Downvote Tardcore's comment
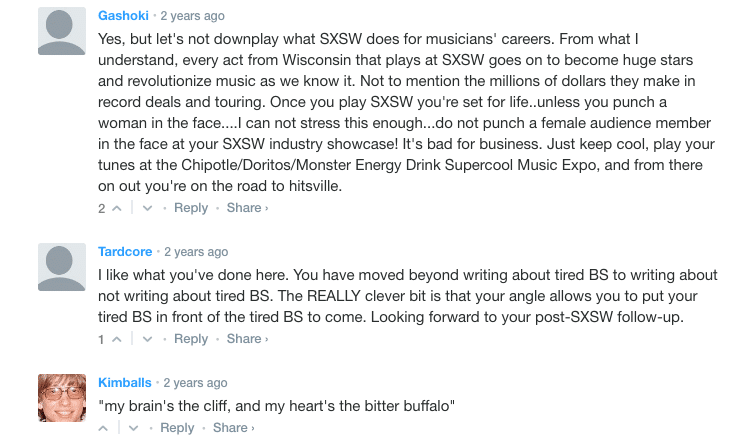This screenshot has width=731, height=444. pos(147,339)
